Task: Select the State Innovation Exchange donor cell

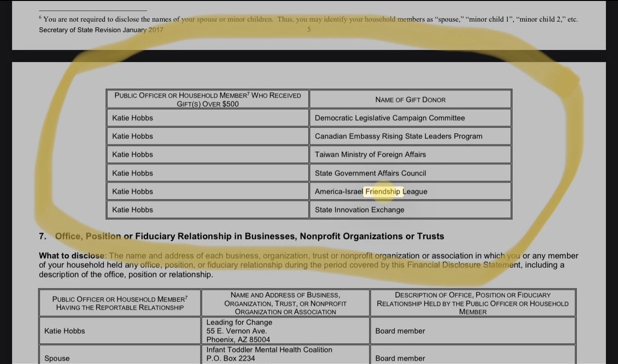Action: click(x=359, y=210)
